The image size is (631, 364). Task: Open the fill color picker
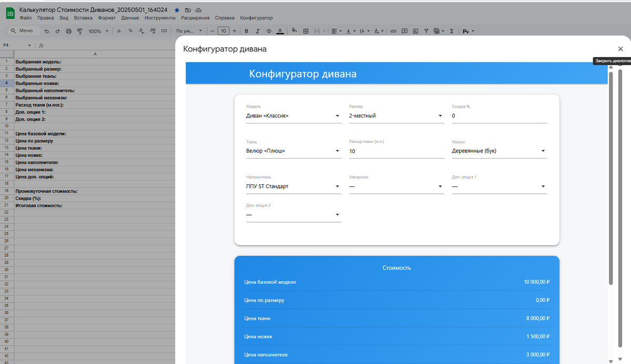(294, 31)
